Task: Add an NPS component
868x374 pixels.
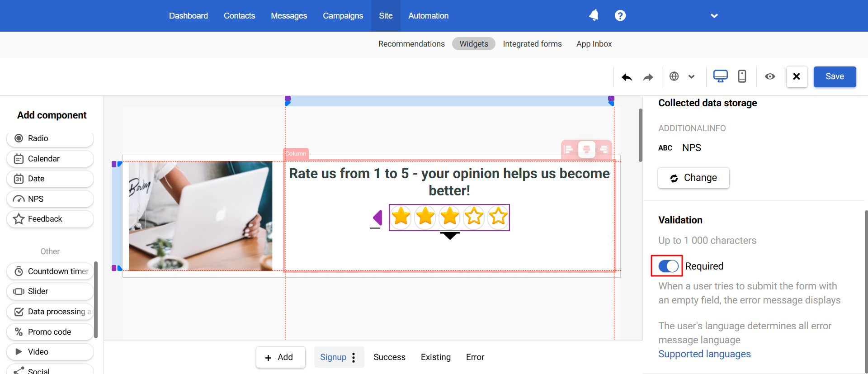Action: tap(50, 199)
